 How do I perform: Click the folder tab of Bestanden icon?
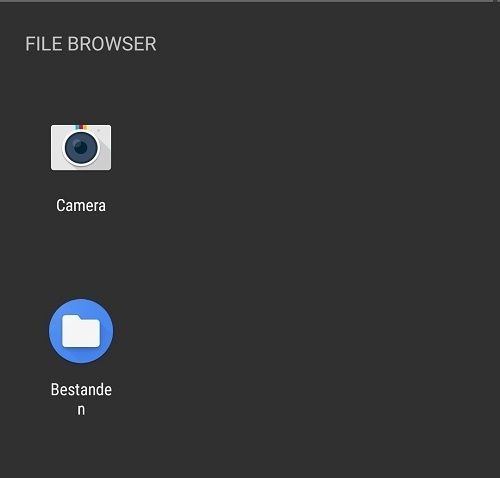pyautogui.click(x=71, y=317)
